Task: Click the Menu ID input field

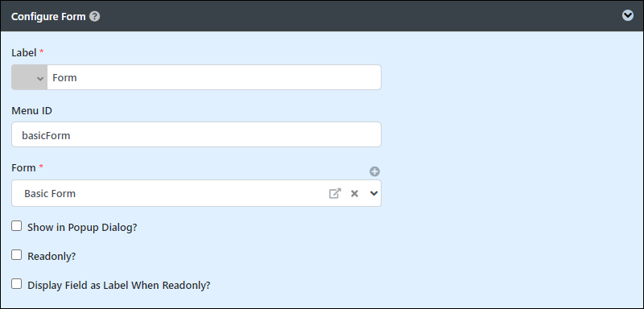Action: [196, 134]
